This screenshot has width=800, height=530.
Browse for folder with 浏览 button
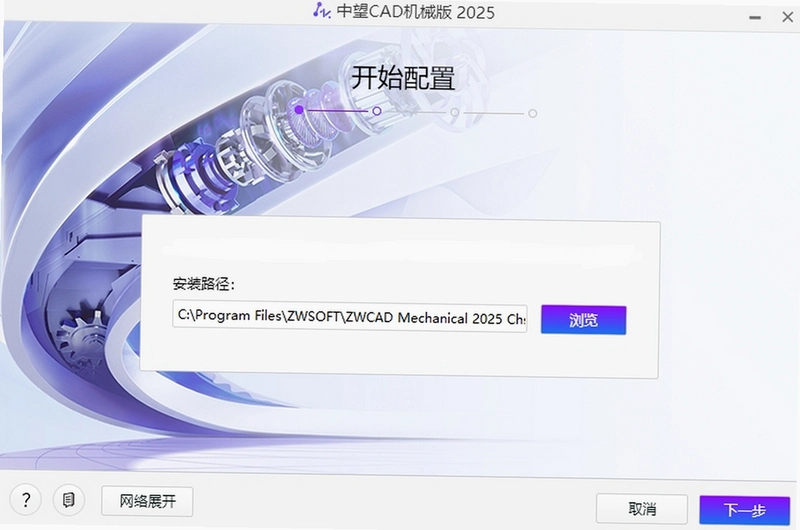click(583, 320)
